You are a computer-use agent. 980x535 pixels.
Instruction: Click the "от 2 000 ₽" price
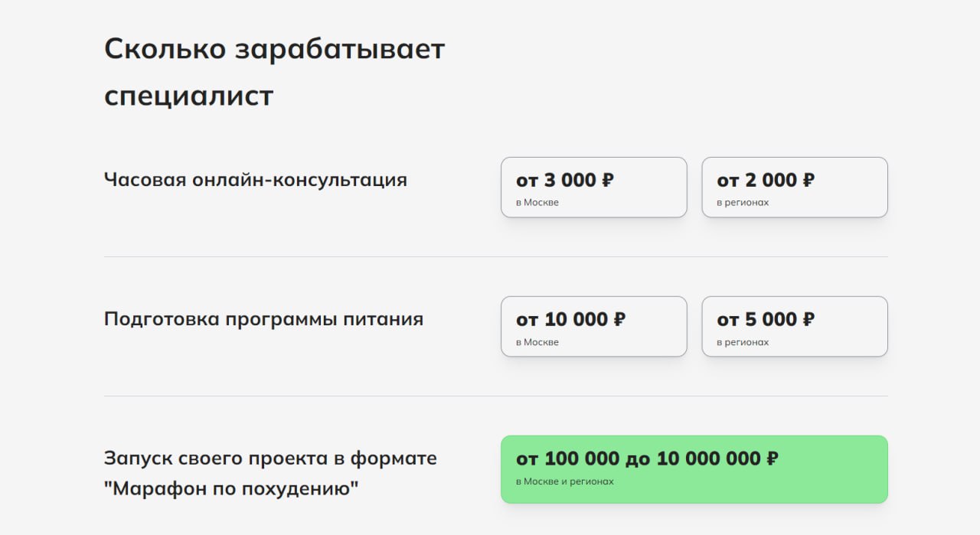pos(766,181)
